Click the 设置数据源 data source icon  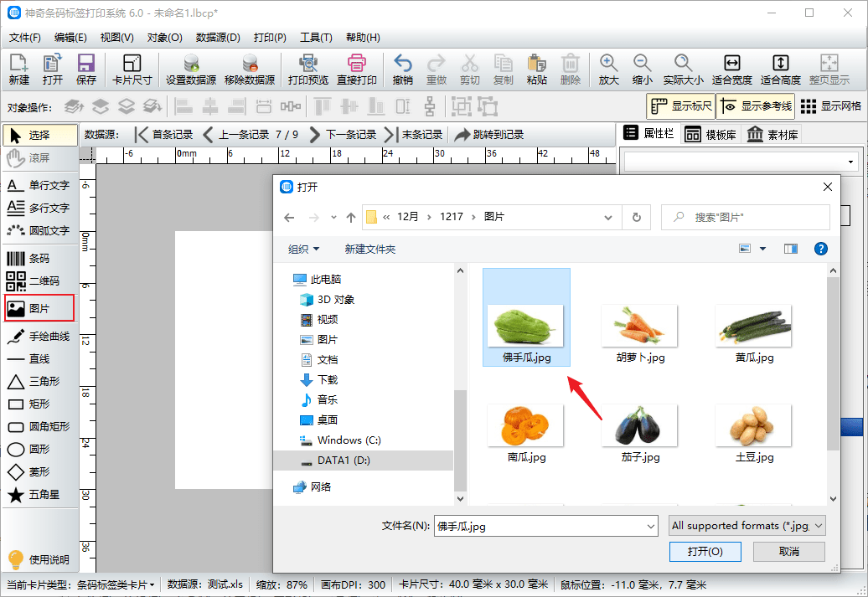click(190, 67)
